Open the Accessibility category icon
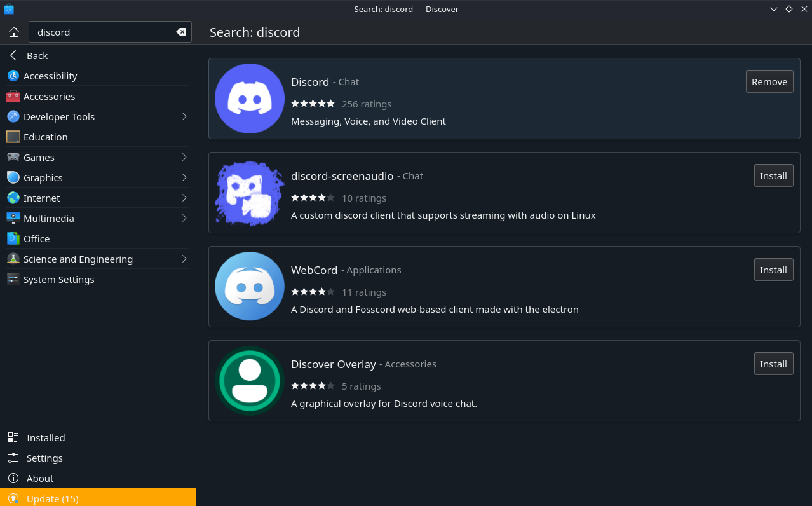This screenshot has width=812, height=506. click(x=13, y=76)
